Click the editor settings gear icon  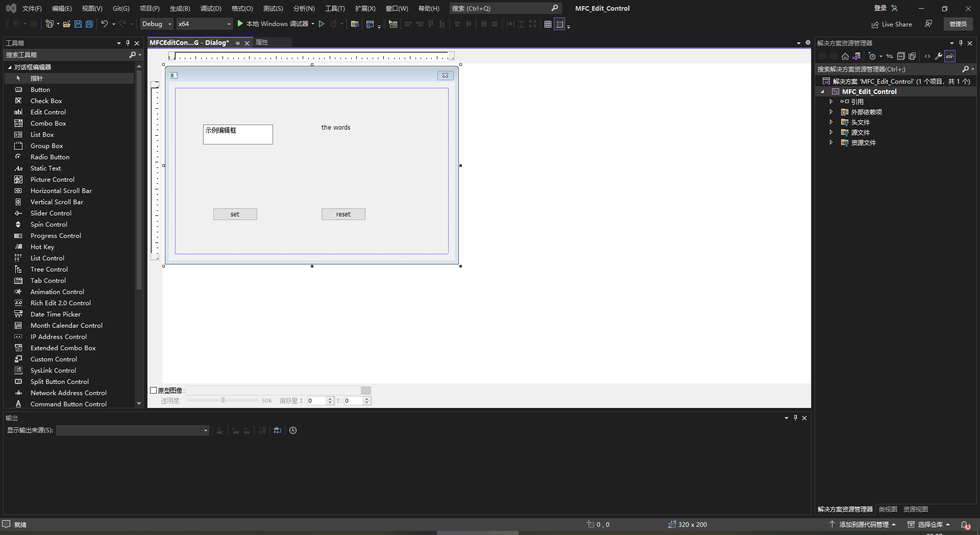[808, 42]
